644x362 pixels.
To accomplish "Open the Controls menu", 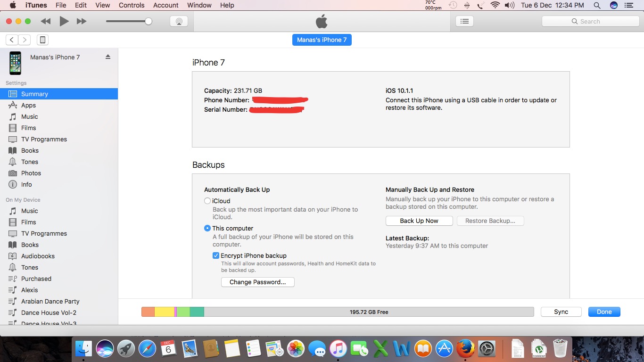I will pos(132,5).
